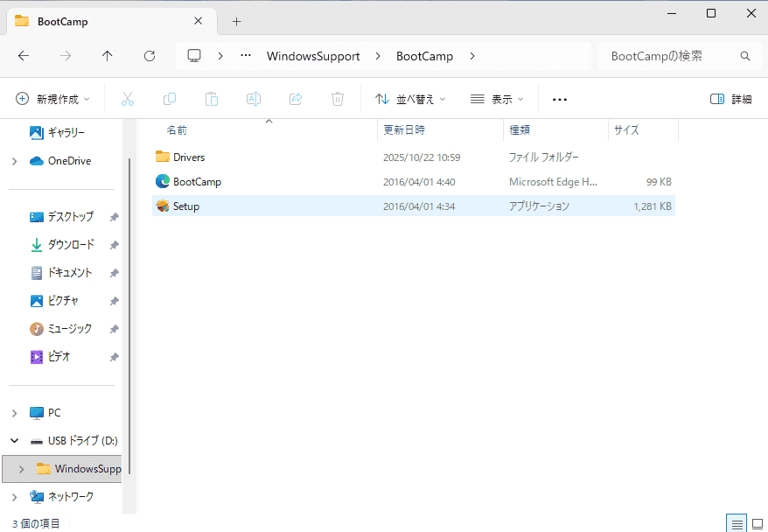Refresh the BootCamp folder view

(x=150, y=56)
